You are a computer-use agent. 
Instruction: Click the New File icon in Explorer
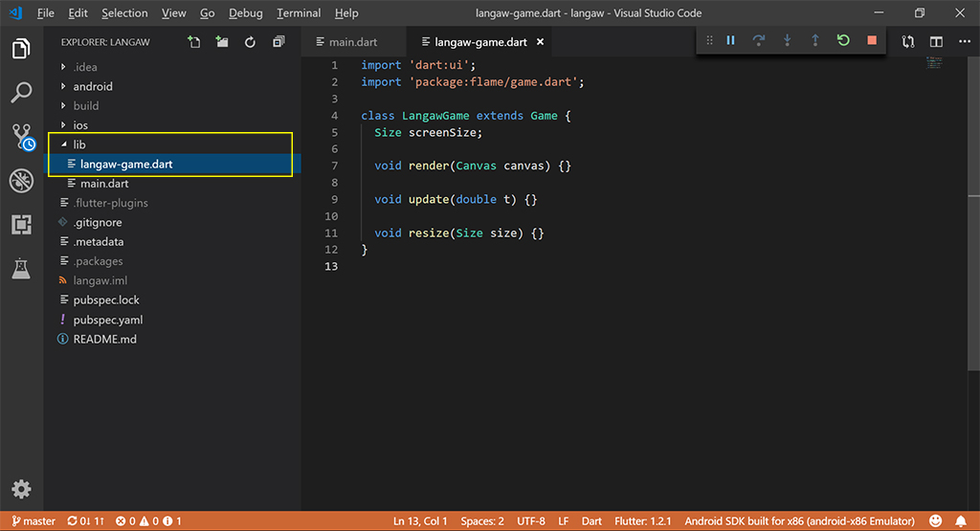click(194, 42)
